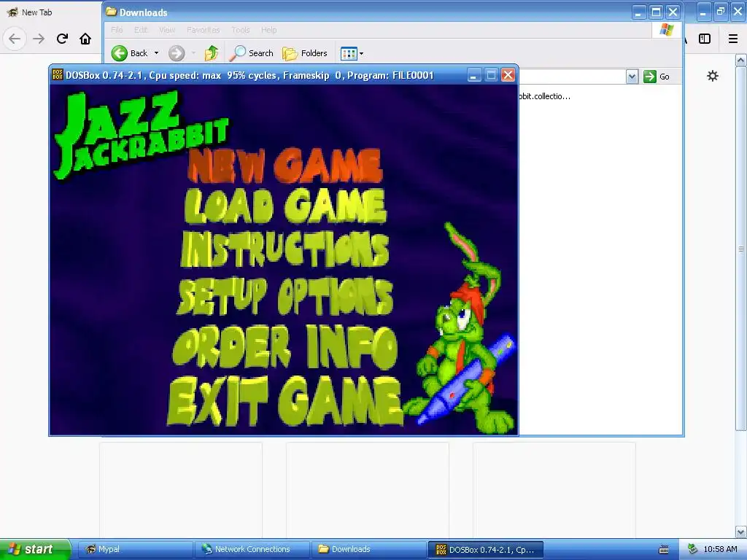Open new tab settings gear icon
Viewport: 747px width, 560px height.
pyautogui.click(x=712, y=76)
